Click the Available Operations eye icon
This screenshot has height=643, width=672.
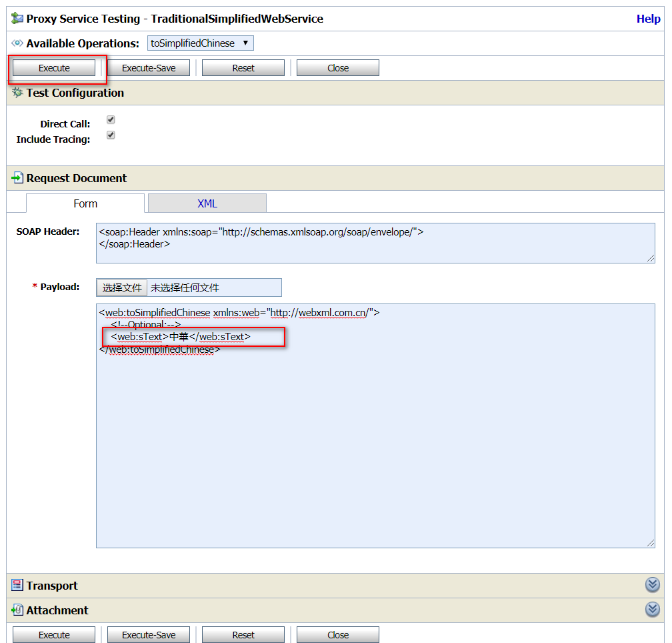(x=17, y=43)
